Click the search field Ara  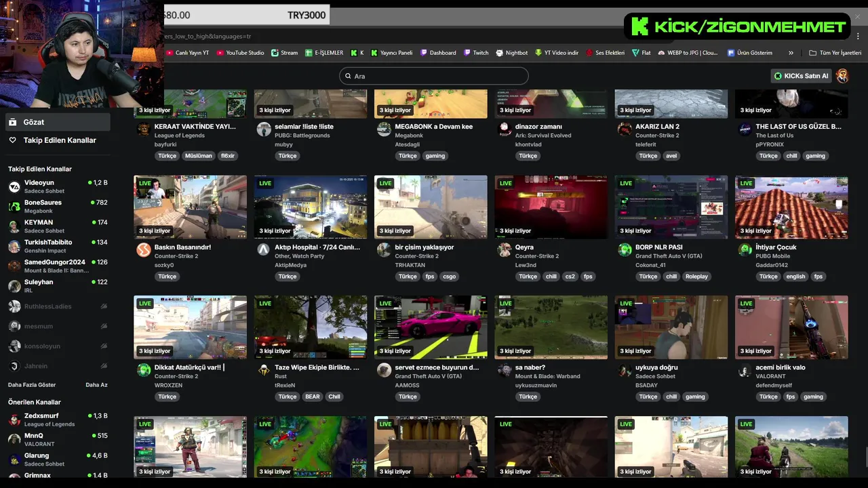pyautogui.click(x=434, y=76)
